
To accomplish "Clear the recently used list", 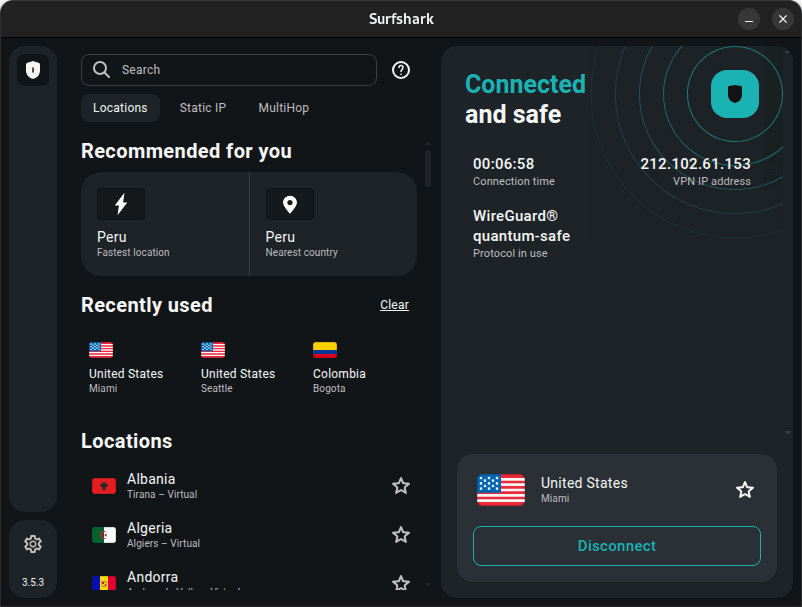I will (x=394, y=305).
